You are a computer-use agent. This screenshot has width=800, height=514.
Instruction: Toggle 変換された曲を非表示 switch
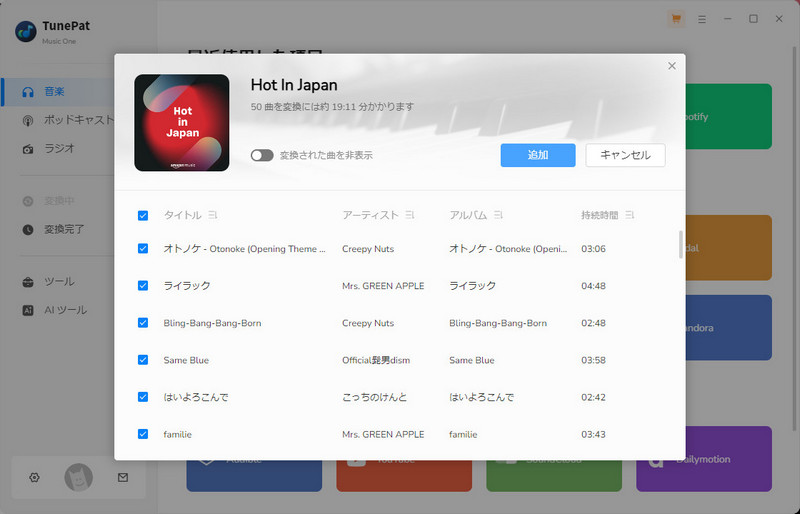[x=262, y=155]
